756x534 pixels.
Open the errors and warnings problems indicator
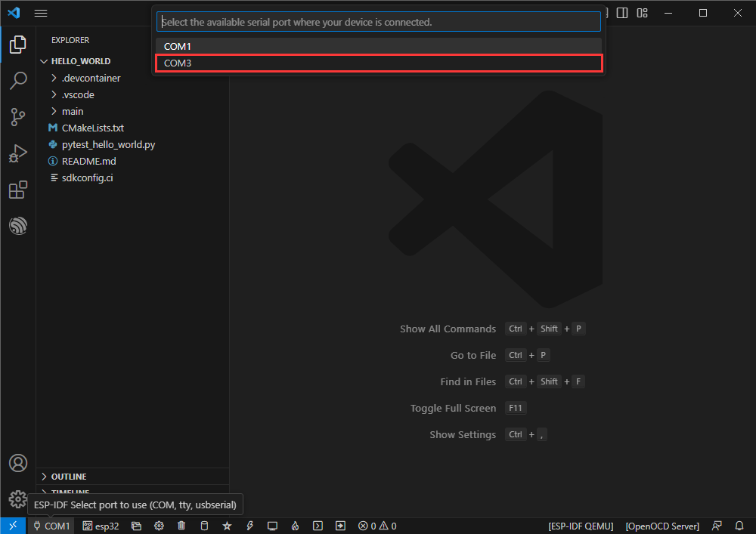click(x=377, y=526)
